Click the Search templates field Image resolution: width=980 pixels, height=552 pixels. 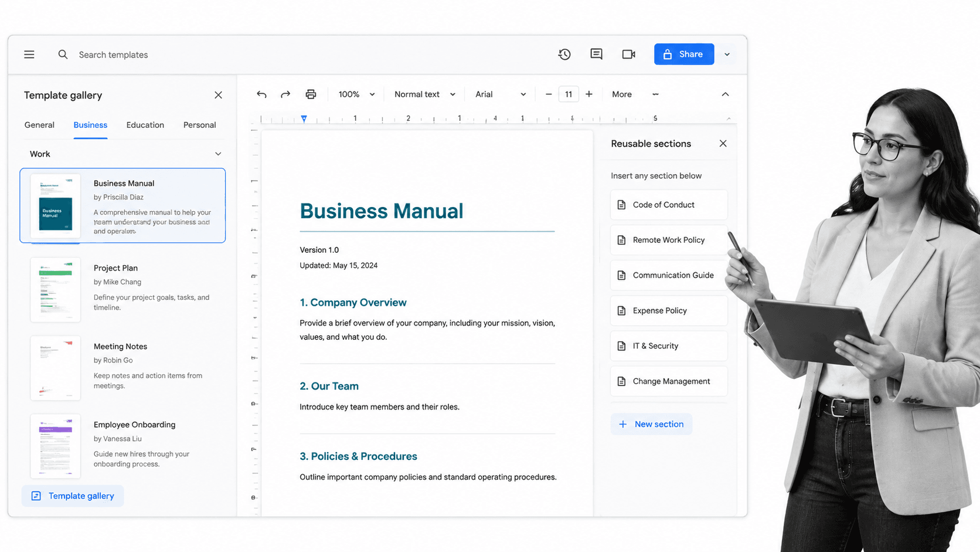click(x=113, y=55)
